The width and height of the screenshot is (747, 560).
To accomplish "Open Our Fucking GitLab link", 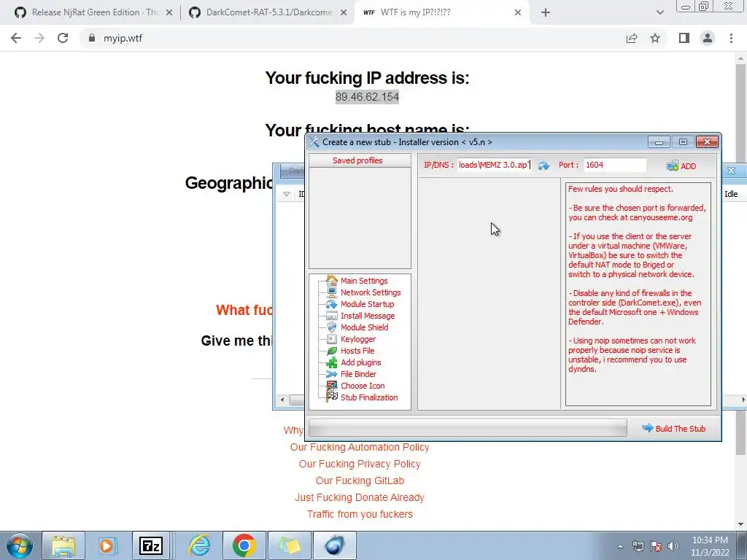I will point(360,481).
